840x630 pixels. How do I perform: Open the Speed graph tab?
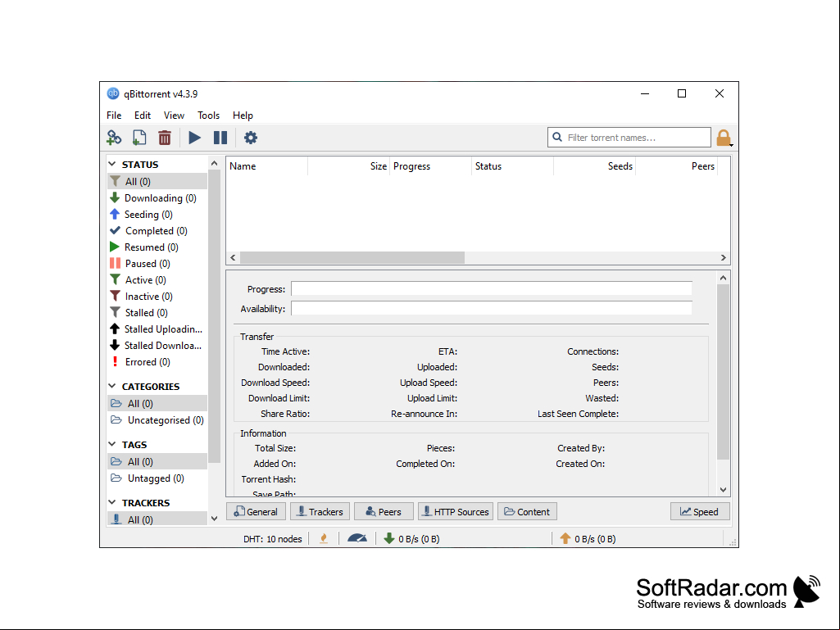700,511
